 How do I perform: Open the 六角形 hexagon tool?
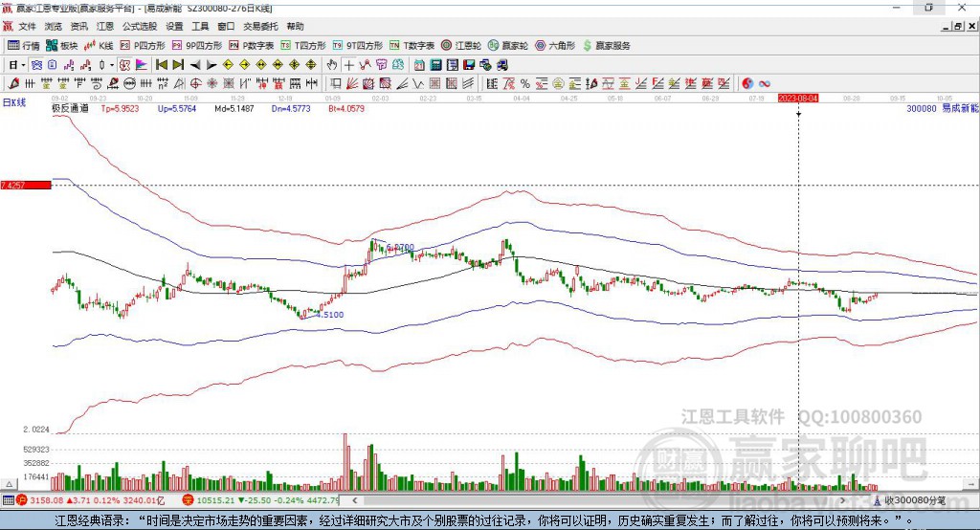[x=555, y=46]
